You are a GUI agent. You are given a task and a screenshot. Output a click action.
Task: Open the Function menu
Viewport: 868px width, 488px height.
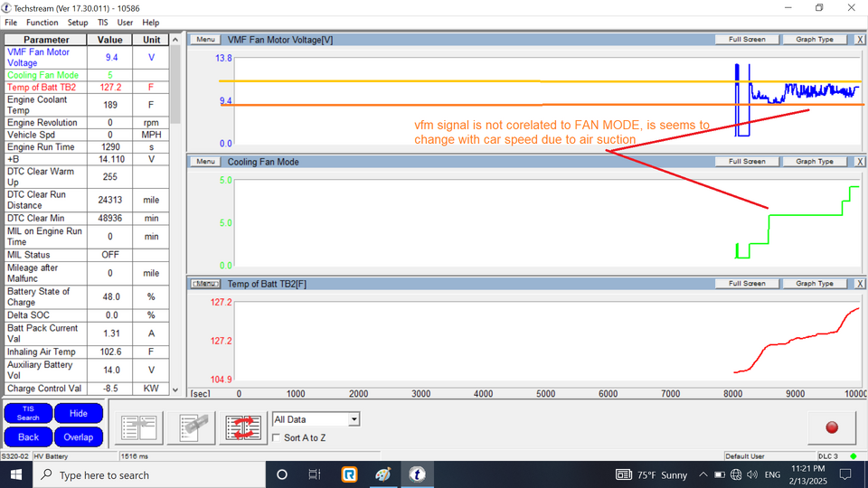[x=42, y=22]
